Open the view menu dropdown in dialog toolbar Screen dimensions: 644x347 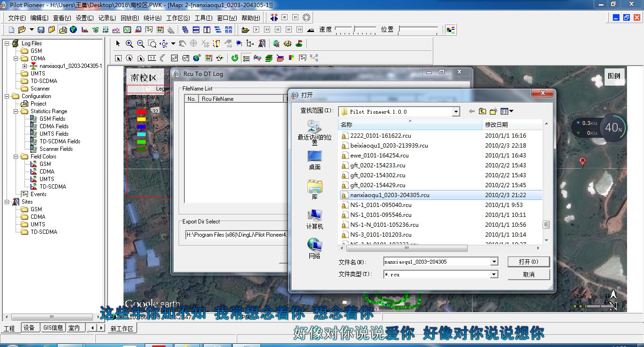pos(507,112)
